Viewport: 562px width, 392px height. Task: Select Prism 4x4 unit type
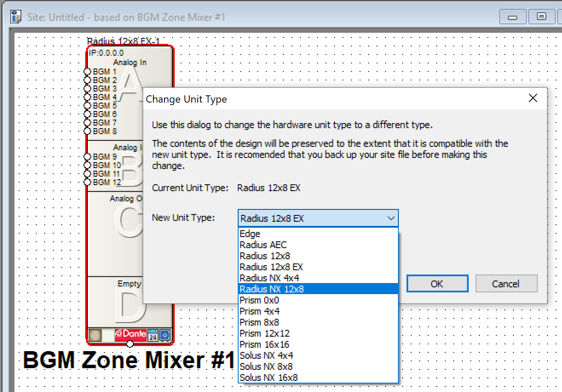[x=318, y=311]
